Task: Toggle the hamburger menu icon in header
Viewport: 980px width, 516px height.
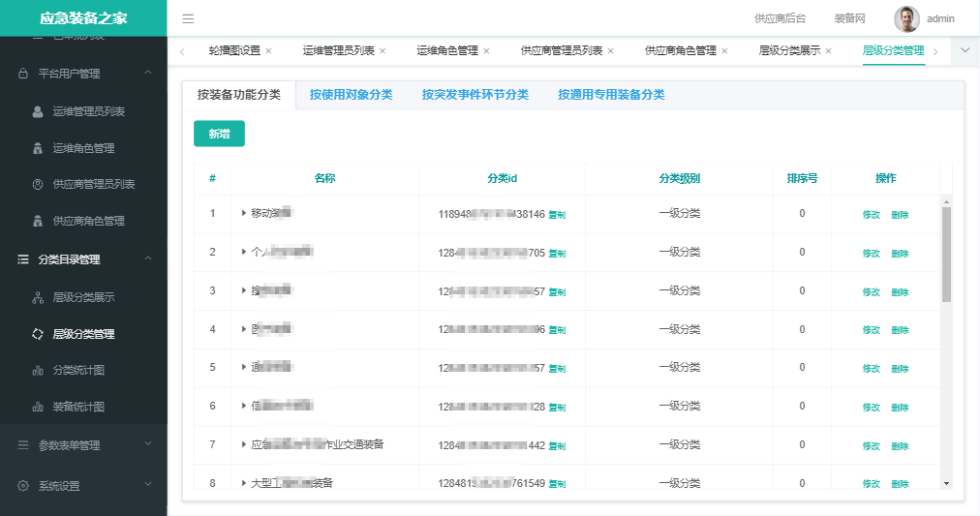Action: click(x=188, y=18)
